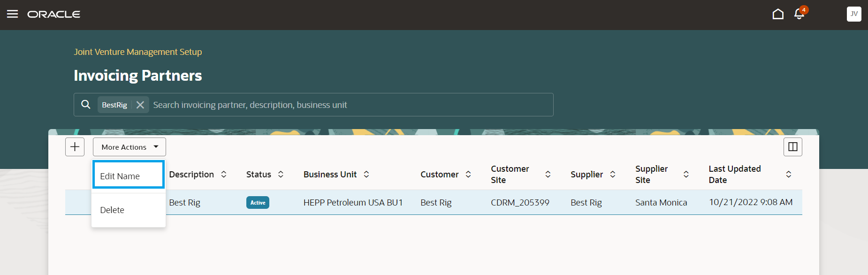Click the Description column header
Screen dimensions: 868x275
point(191,174)
